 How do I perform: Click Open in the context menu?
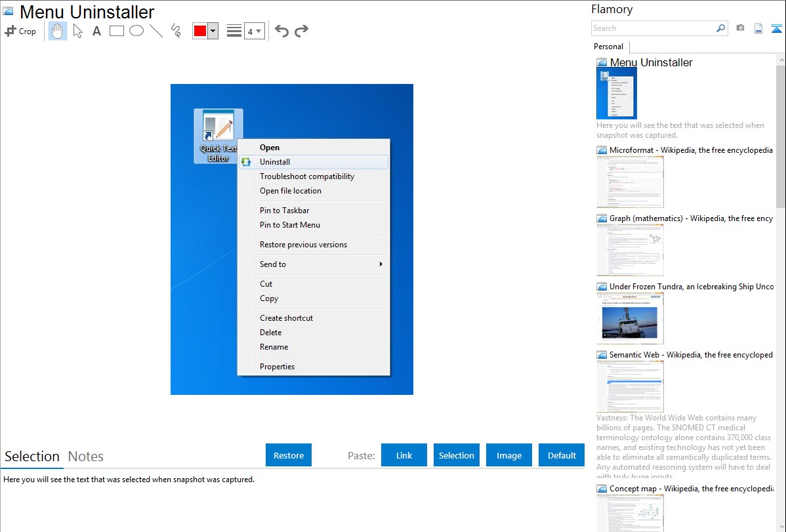[314, 148]
